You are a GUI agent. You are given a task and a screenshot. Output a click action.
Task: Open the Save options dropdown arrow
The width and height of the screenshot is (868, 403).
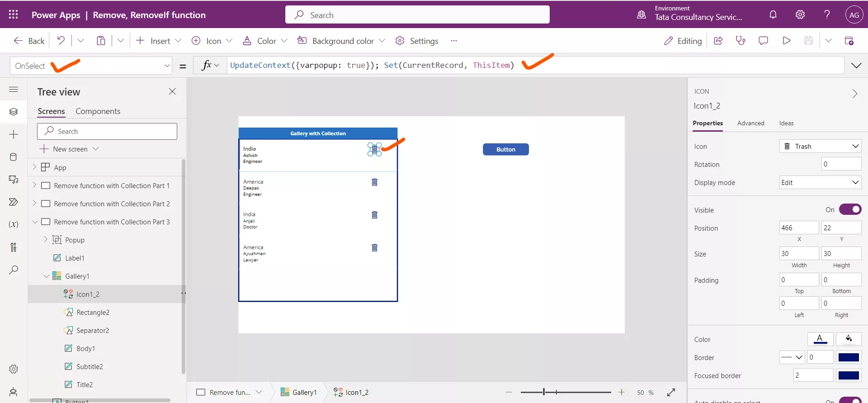pos(828,41)
